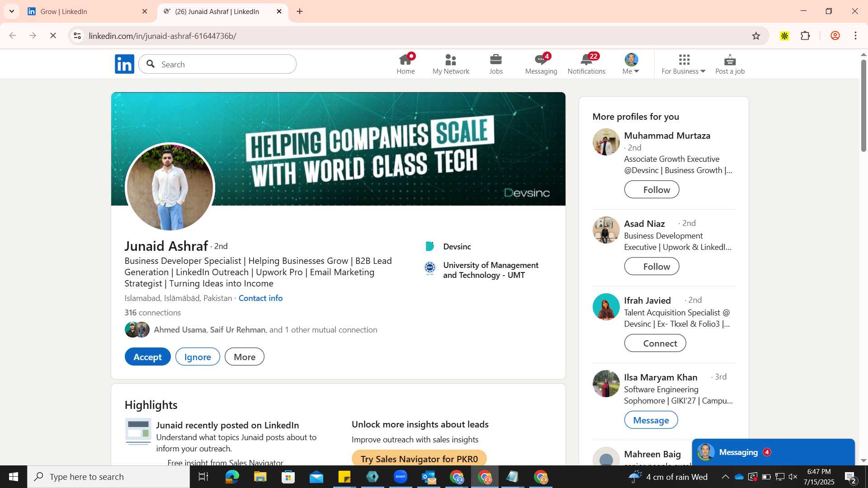Open the tab search dropdown arrow
Screen dimensions: 868x488
coord(12,11)
